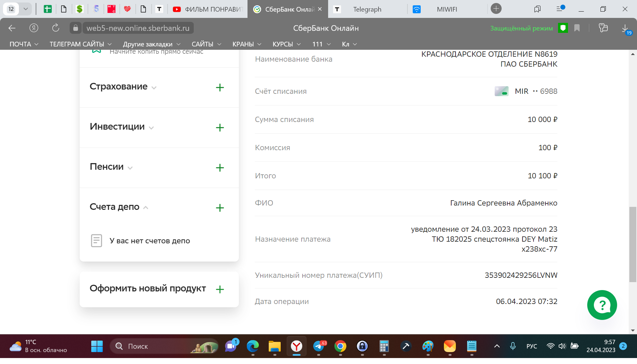Open the КУРСЫ bookmarks folder
This screenshot has width=637, height=364.
coord(286,44)
